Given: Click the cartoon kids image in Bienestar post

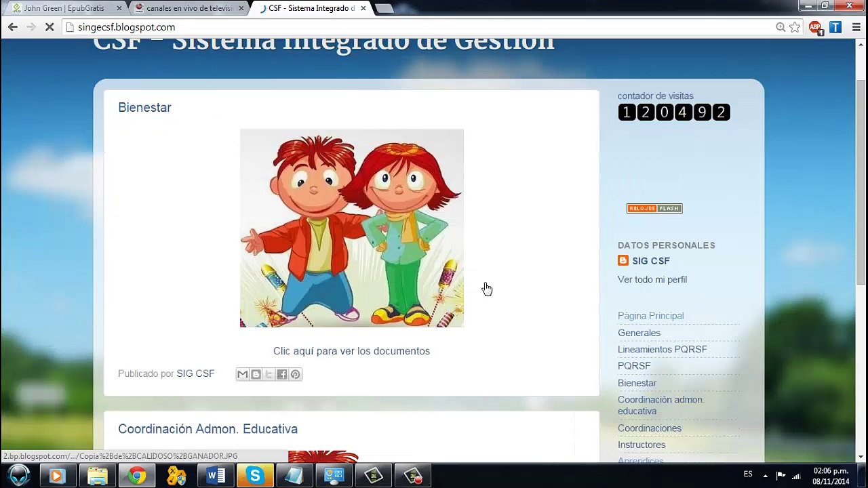Looking at the screenshot, I should click(352, 228).
